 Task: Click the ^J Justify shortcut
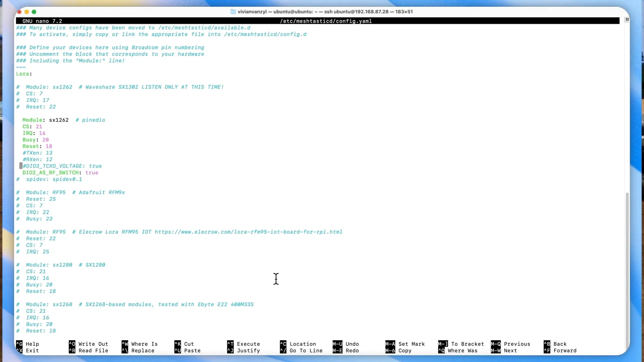click(x=244, y=351)
